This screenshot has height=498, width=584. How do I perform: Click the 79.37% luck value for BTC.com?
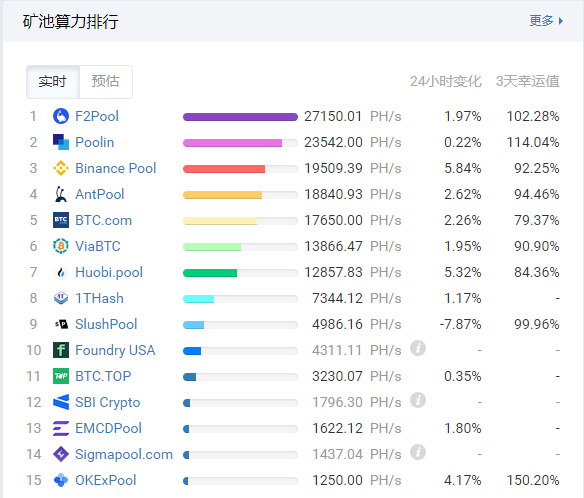[537, 221]
